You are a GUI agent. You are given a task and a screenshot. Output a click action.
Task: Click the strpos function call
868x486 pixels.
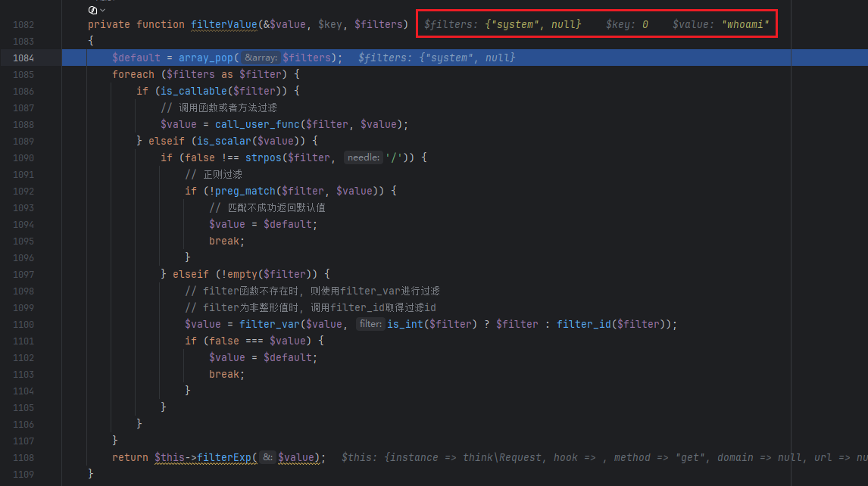tap(263, 157)
